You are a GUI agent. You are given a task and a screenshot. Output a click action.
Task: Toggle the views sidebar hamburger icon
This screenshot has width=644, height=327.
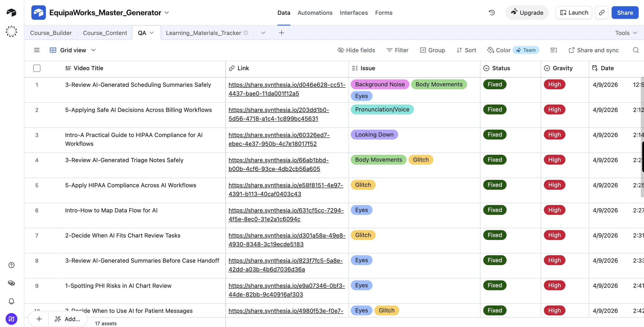(37, 50)
